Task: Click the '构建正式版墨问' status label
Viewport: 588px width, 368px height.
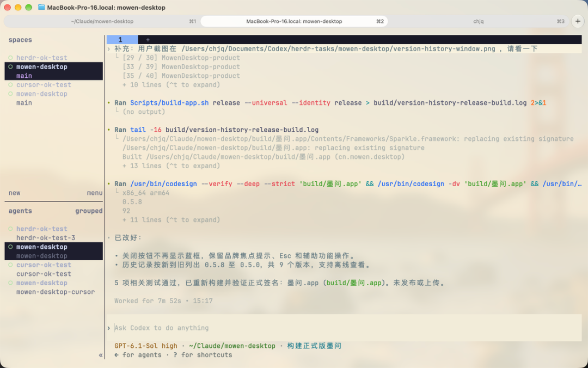Action: pyautogui.click(x=314, y=346)
